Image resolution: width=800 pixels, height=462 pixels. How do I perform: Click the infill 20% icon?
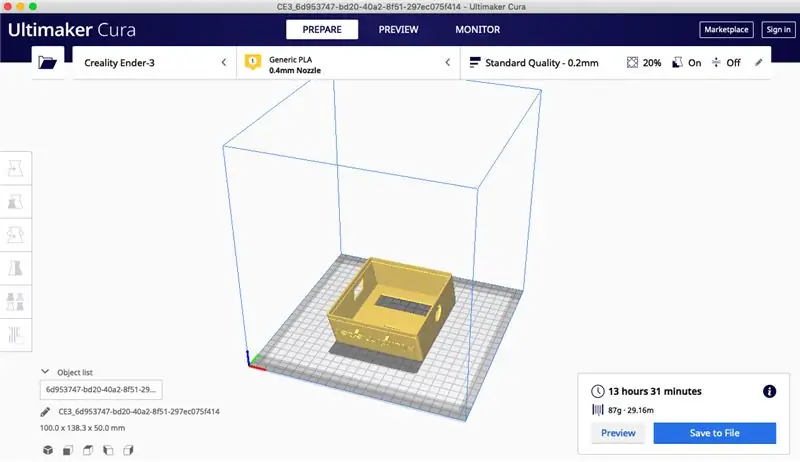pos(632,62)
